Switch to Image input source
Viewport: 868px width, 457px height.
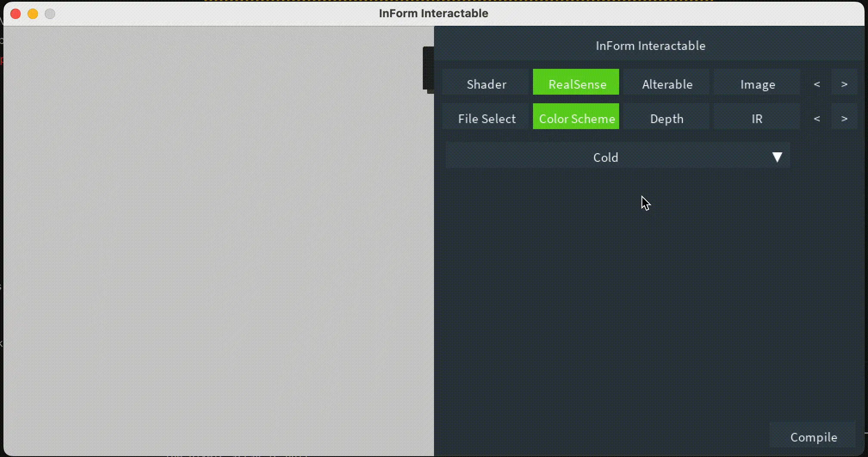pyautogui.click(x=757, y=84)
